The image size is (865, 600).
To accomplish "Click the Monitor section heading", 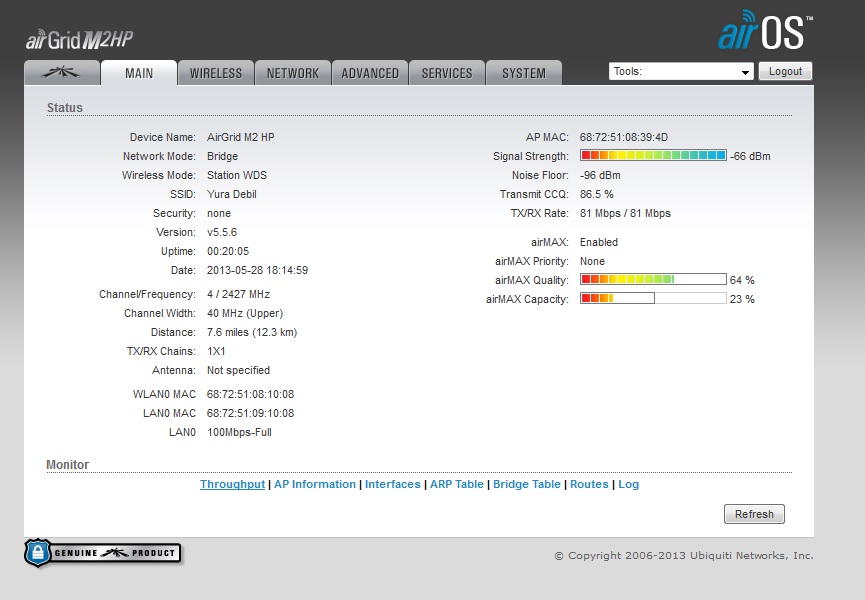I will click(67, 464).
